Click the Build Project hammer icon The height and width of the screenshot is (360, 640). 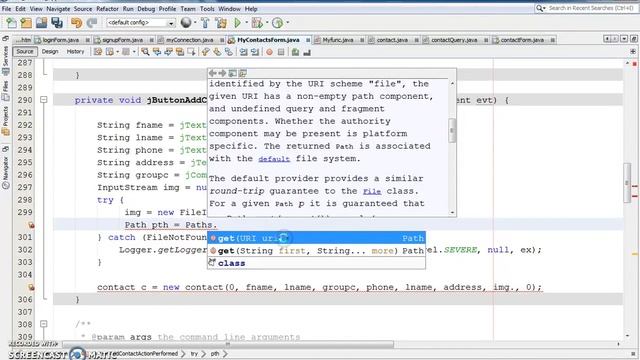coord(205,23)
